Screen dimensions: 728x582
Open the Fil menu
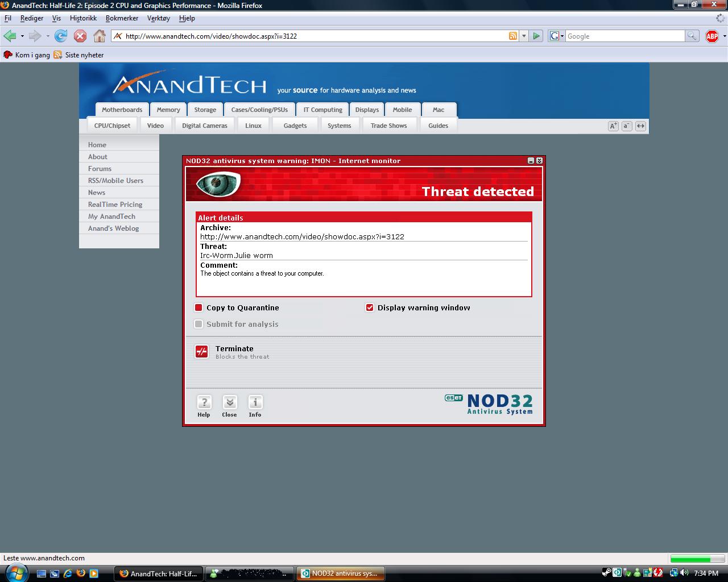click(x=8, y=18)
